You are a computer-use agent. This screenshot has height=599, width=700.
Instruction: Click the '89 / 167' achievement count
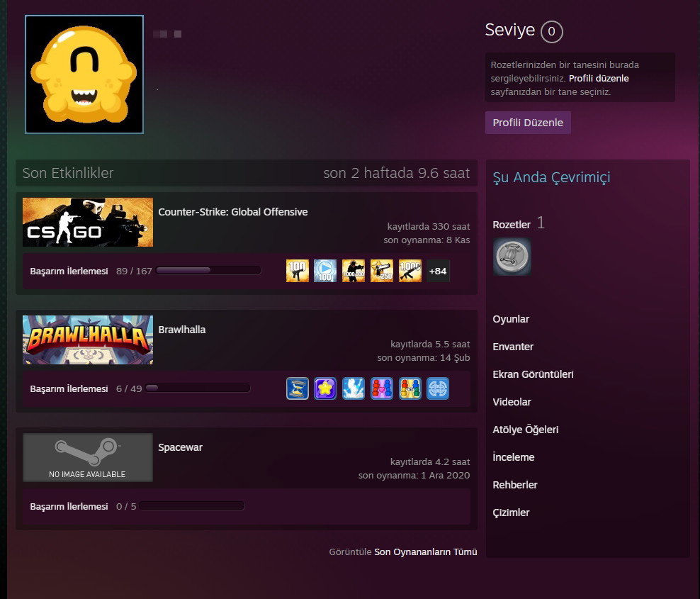pos(134,271)
